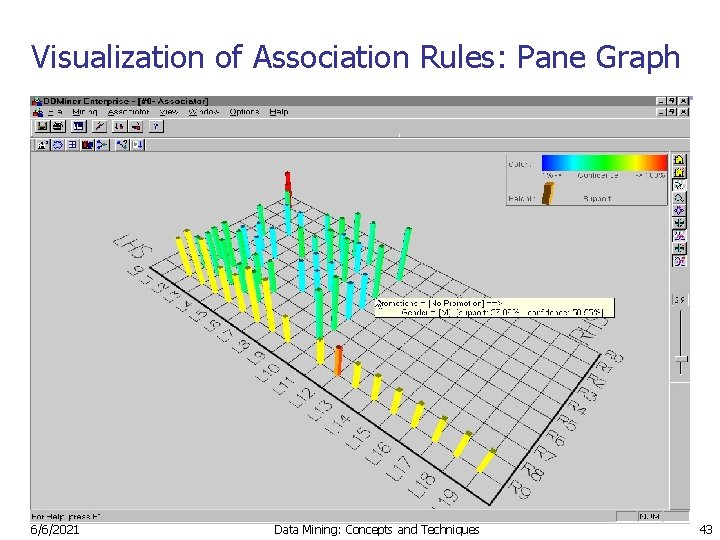
Task: Click the red and blue bar chart icon
Action: 87,145
